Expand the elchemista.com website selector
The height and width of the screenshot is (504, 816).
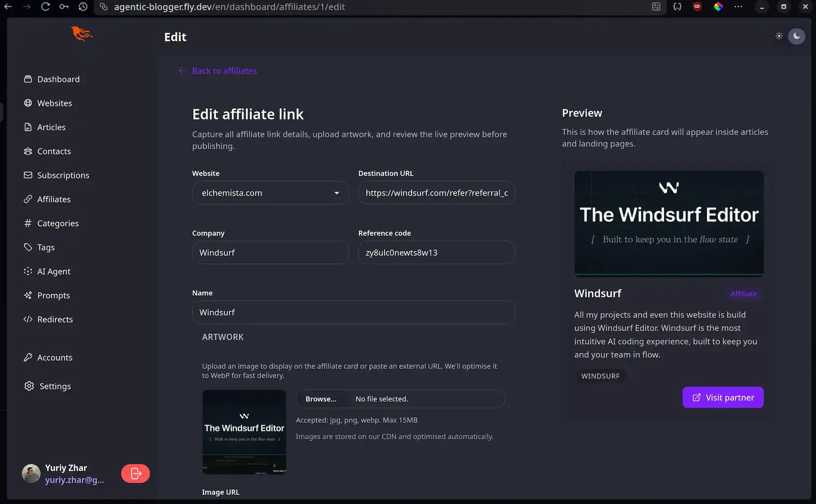click(x=269, y=193)
